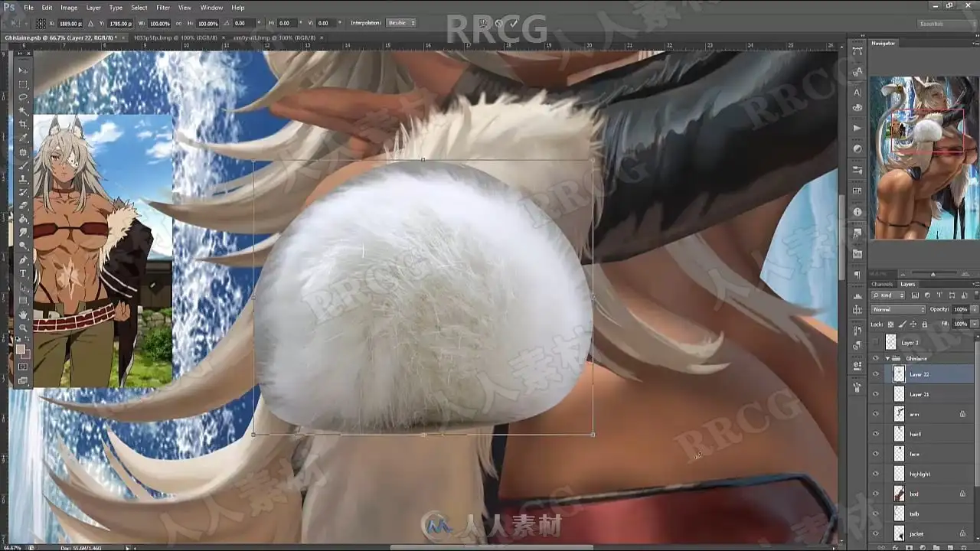Click the Navigator zoom slider
This screenshot has width=980, height=551.
click(x=932, y=274)
